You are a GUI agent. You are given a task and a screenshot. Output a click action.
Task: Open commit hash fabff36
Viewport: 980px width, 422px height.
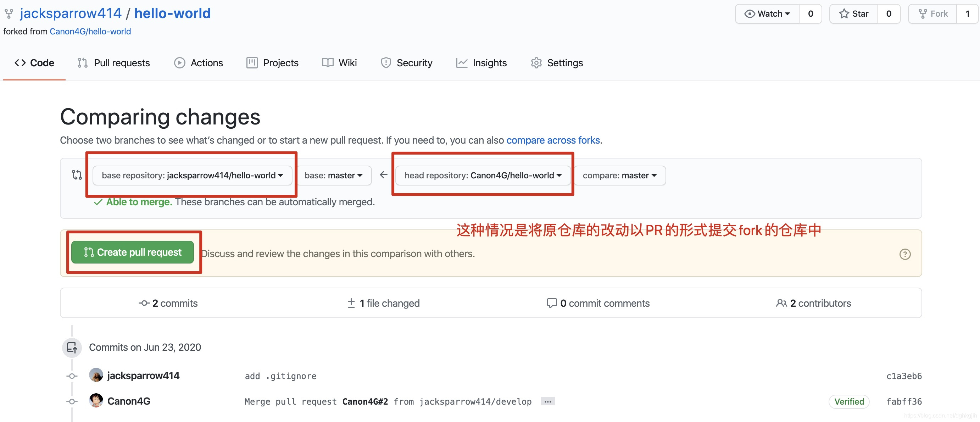click(904, 402)
